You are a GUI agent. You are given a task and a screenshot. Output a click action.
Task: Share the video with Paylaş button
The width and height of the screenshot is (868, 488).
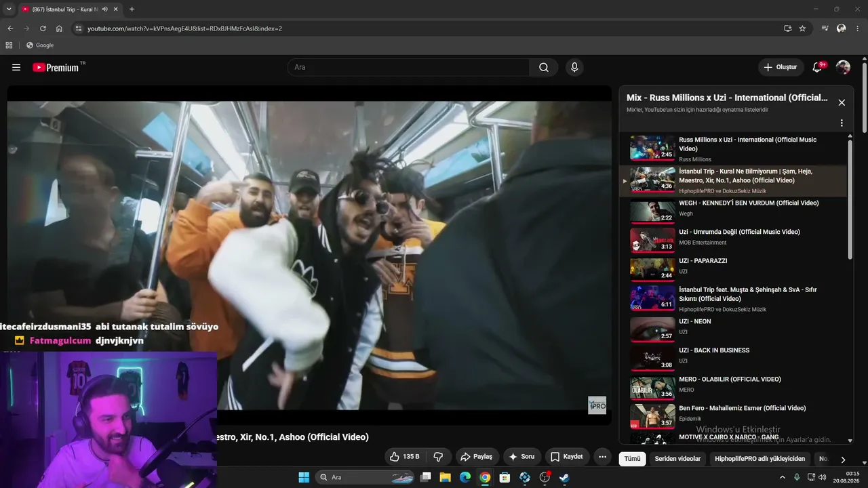[477, 457]
